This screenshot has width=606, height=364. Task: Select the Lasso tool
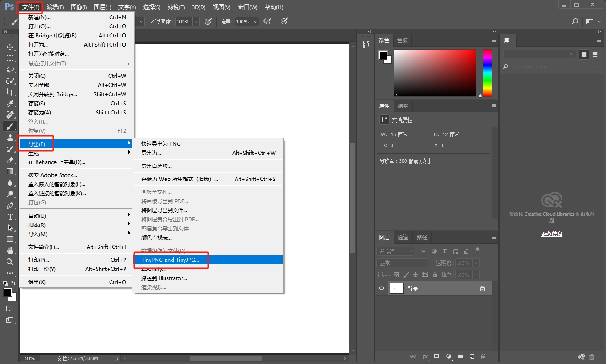coord(10,70)
